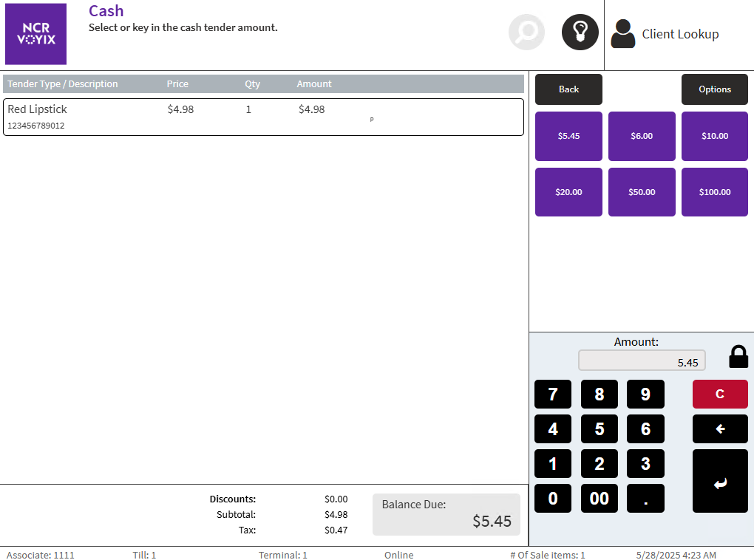
Task: Click the NCR Voyix logo
Action: 35,34
